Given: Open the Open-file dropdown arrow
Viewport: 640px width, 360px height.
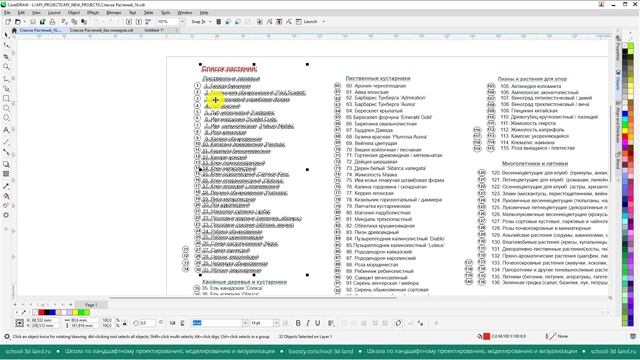Looking at the screenshot, I should (x=24, y=22).
